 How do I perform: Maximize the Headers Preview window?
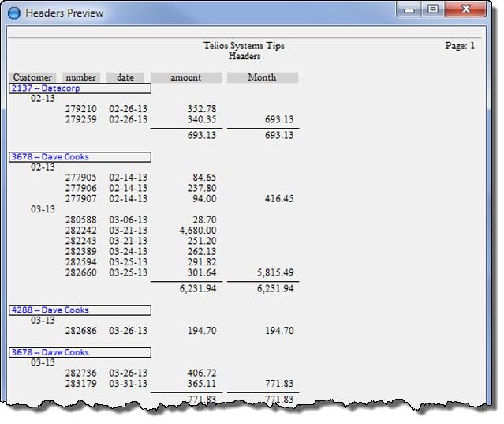432,10
